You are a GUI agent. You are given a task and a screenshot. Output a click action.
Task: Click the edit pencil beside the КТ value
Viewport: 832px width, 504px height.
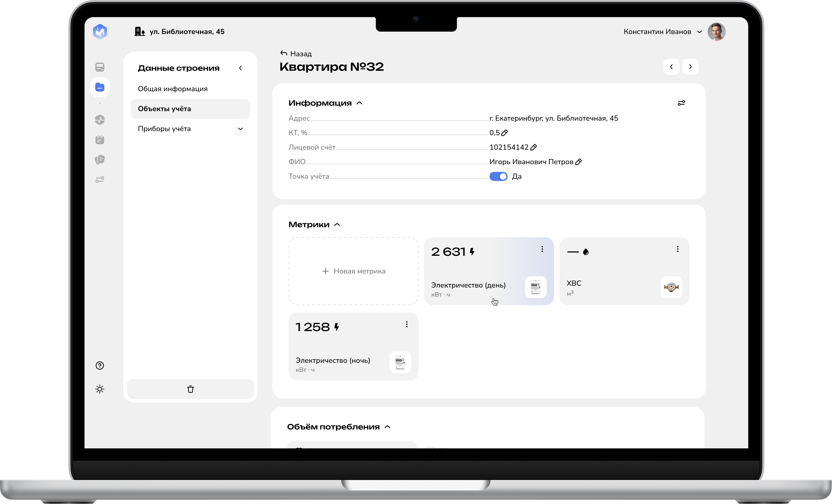504,133
